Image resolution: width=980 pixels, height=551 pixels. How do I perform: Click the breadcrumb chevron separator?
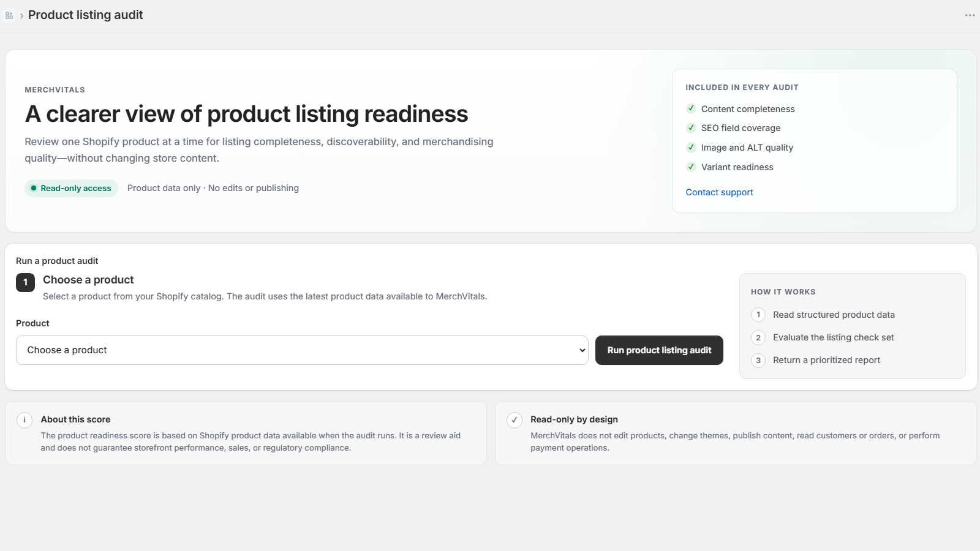pyautogui.click(x=21, y=15)
